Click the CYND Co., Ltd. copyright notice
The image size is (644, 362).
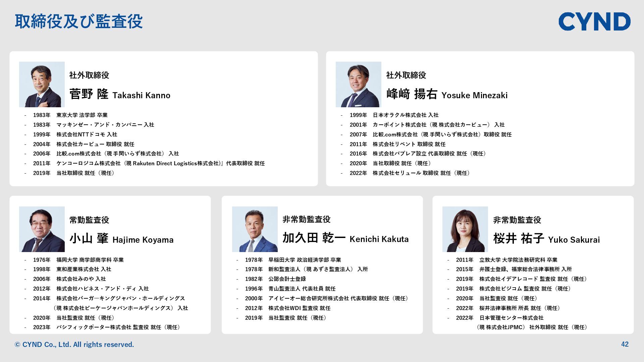point(74,345)
